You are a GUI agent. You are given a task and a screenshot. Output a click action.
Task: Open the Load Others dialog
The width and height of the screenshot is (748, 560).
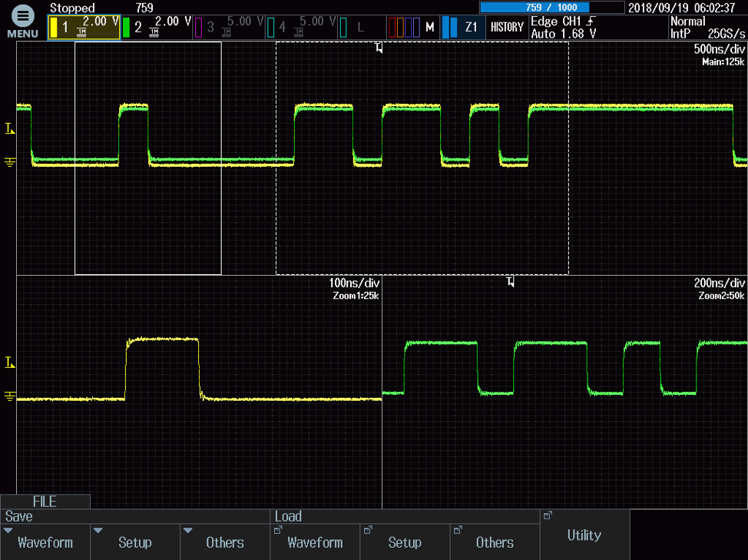pos(495,542)
